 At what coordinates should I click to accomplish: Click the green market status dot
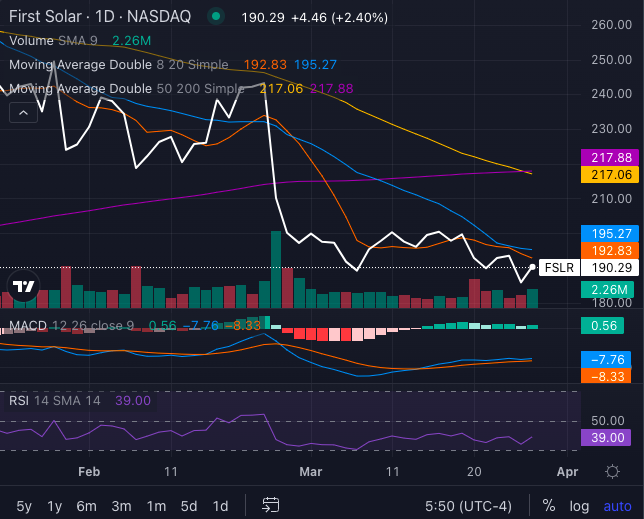(x=216, y=17)
